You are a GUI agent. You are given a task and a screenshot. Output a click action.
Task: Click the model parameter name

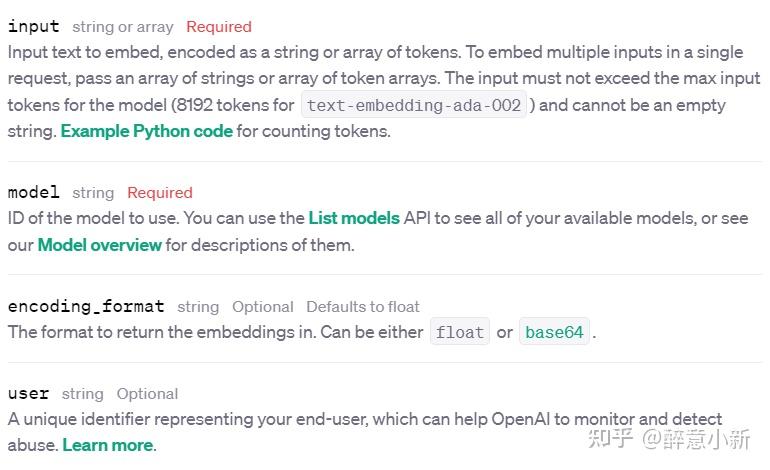coord(33,192)
